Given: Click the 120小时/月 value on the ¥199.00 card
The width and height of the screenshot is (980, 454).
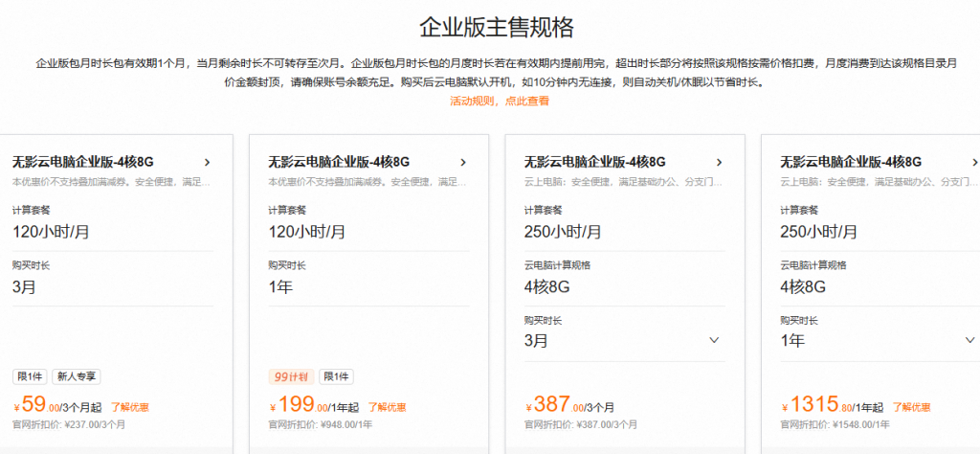Looking at the screenshot, I should 307,232.
